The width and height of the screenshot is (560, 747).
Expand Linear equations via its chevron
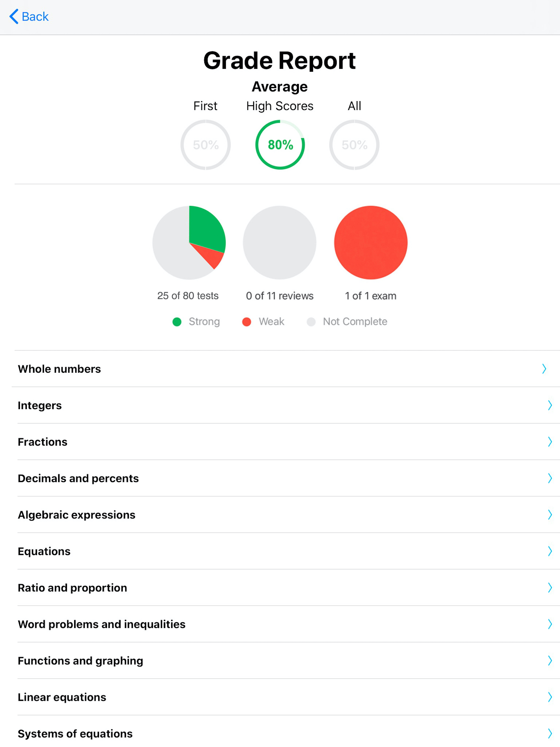coord(550,697)
